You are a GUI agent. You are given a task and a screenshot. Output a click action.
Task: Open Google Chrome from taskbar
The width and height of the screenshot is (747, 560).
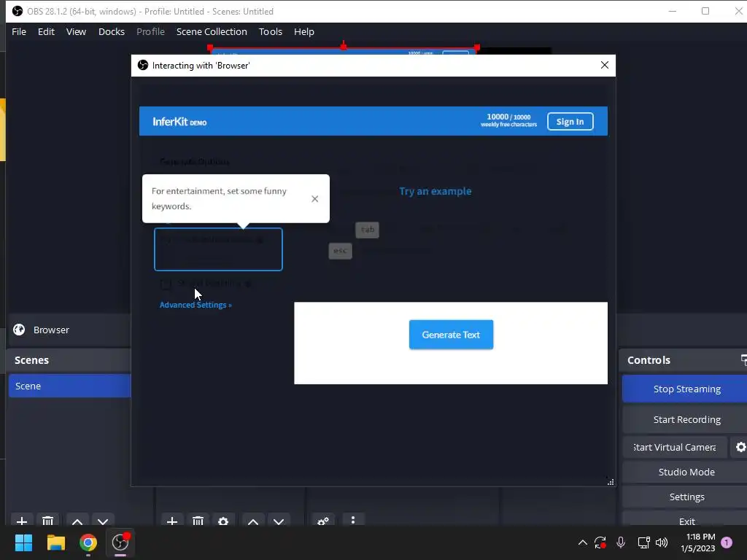coord(88,542)
